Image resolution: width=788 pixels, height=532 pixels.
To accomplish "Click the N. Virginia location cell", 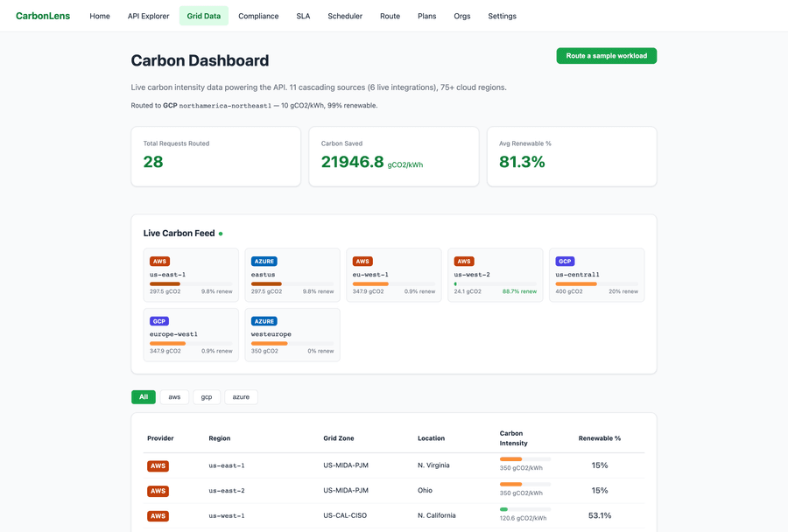I will (433, 465).
